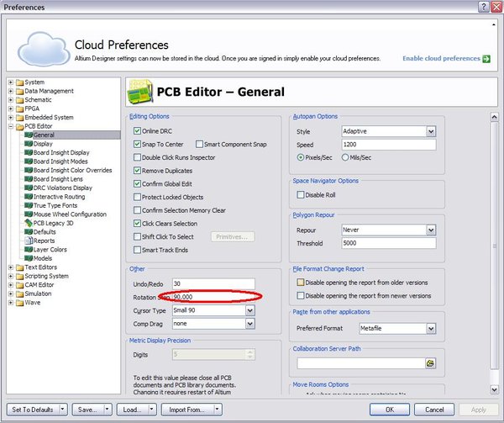This screenshot has height=423, width=504.
Task: Open DRC Violations Display page
Action: [63, 188]
